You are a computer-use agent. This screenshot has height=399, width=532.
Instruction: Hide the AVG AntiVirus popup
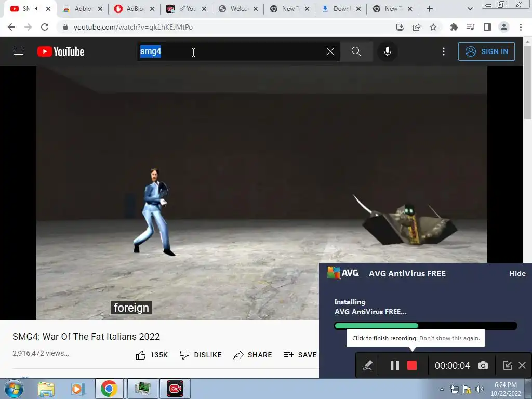click(517, 273)
